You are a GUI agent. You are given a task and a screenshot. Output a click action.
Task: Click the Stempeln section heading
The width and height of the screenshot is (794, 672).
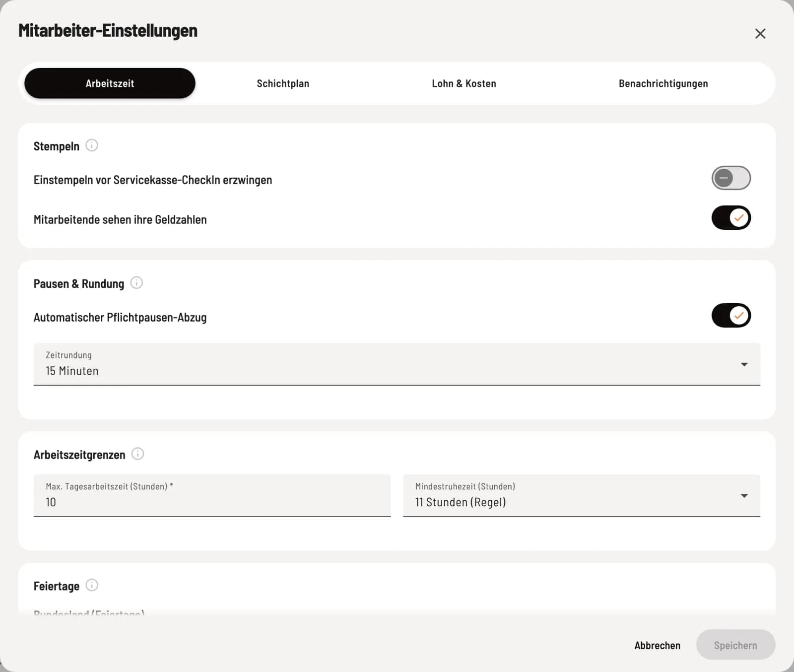(57, 146)
